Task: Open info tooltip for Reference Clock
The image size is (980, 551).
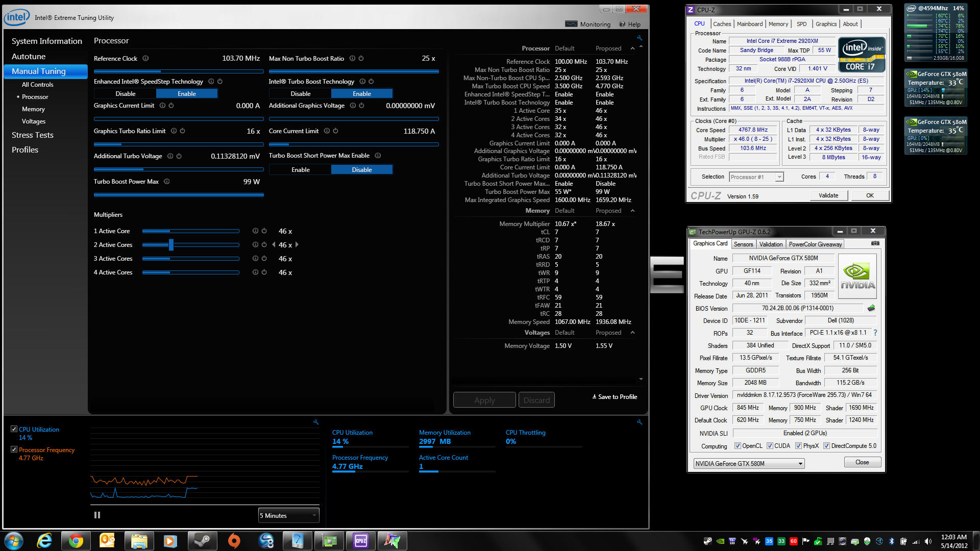Action: pos(145,59)
